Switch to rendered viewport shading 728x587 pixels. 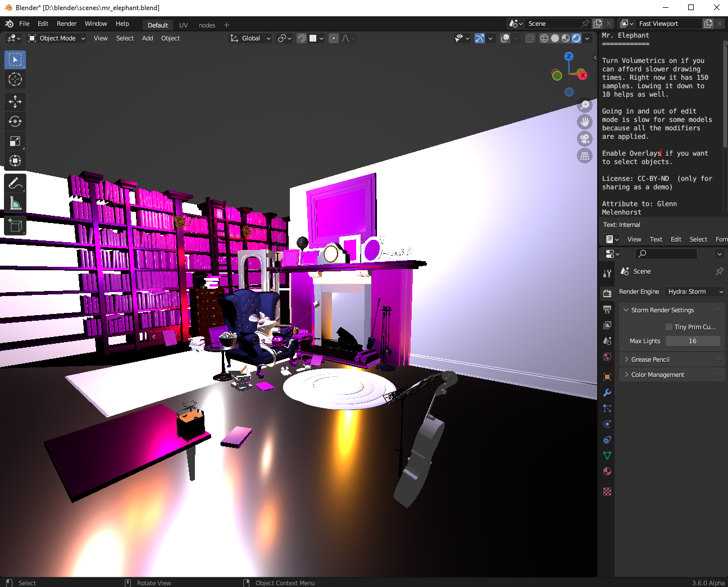576,38
